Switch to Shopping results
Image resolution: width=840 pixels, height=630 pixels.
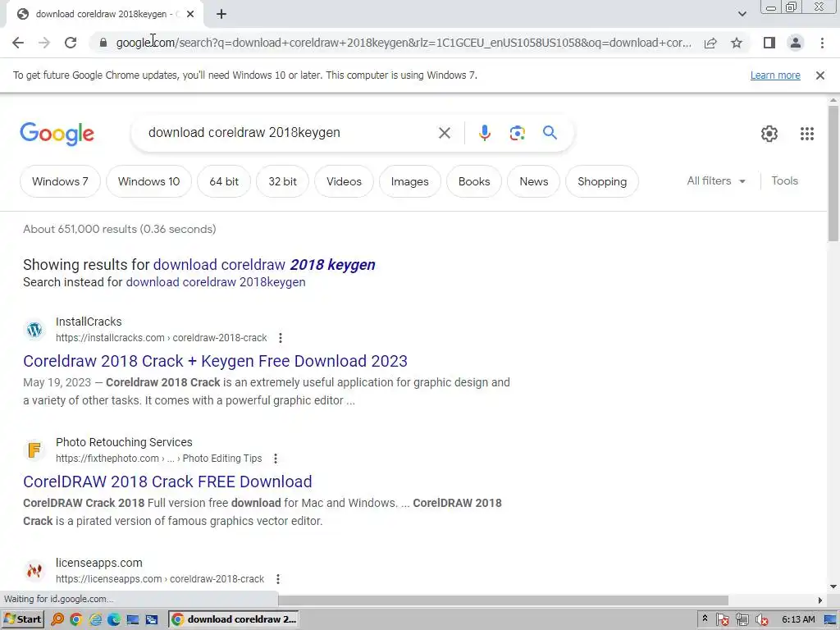[x=602, y=181]
